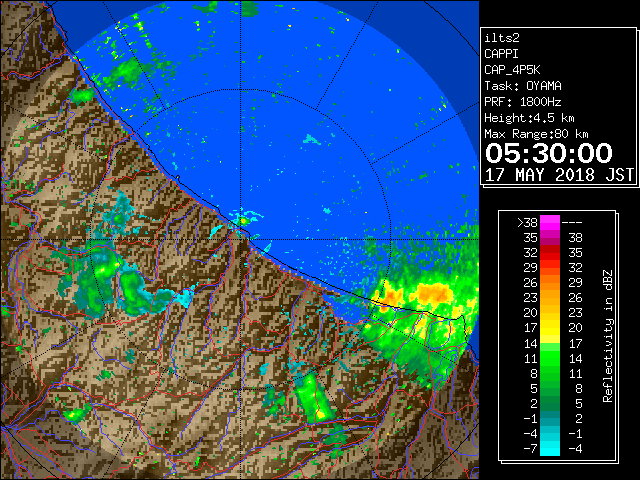Click the '---' legend entry
This screenshot has height=480, width=640.
[572, 223]
